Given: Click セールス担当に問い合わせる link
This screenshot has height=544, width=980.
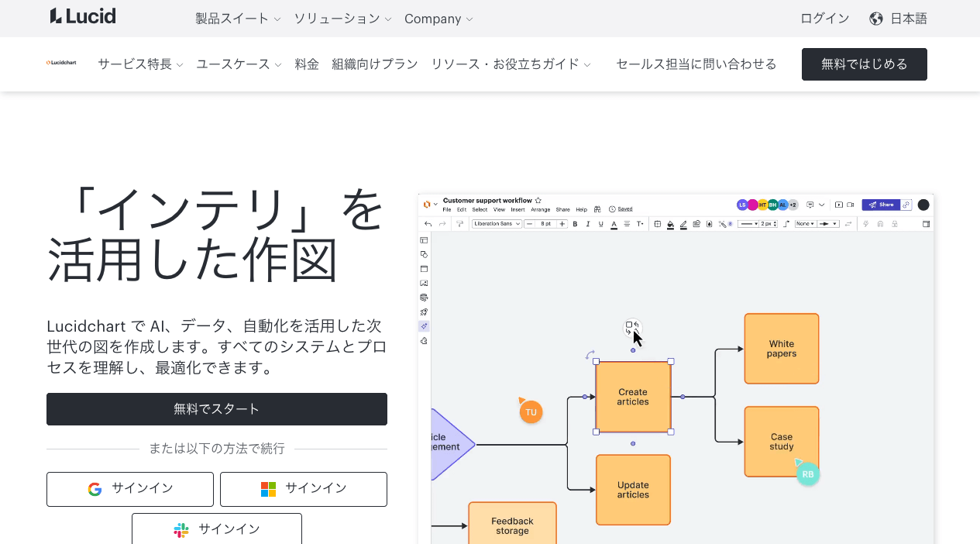Looking at the screenshot, I should coord(696,64).
